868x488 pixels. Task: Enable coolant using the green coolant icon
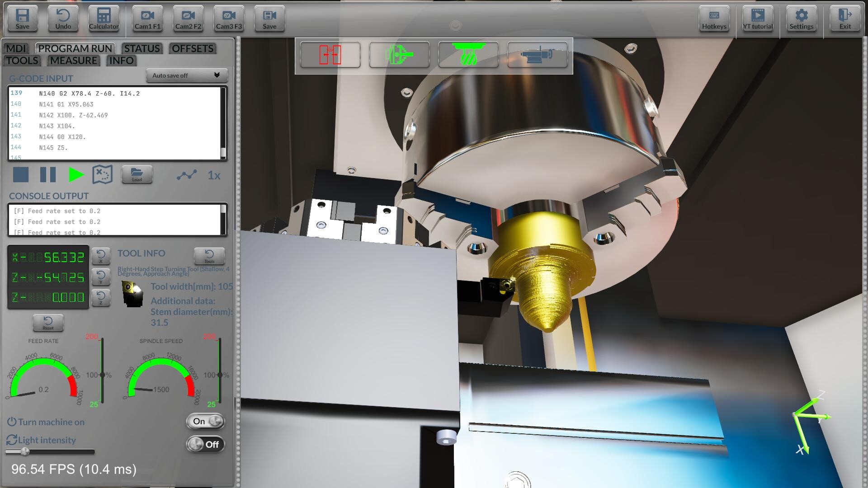[x=468, y=54]
